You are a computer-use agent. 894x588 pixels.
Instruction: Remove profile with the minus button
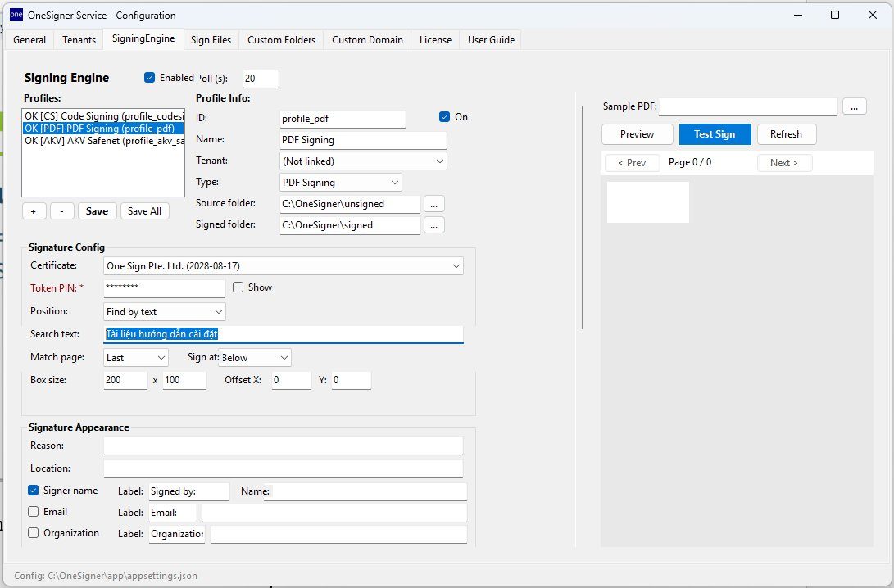coord(61,210)
